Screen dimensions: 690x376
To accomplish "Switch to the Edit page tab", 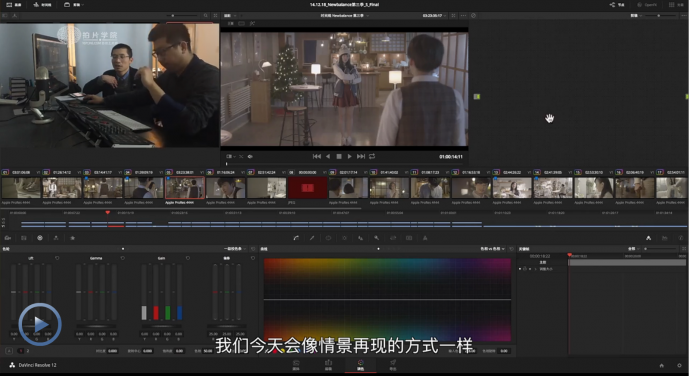I will point(328,365).
